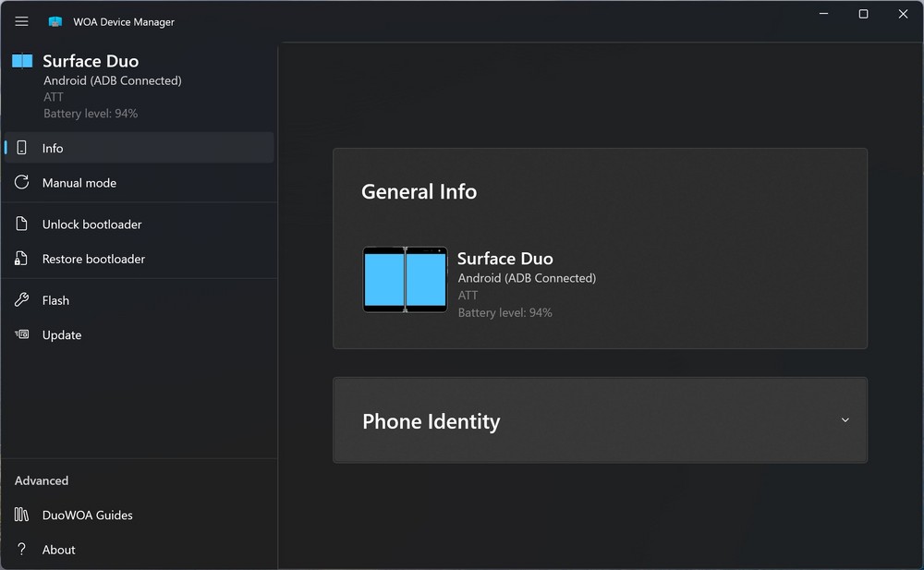Click the Info phone icon in sidebar
The image size is (924, 570).
(22, 148)
